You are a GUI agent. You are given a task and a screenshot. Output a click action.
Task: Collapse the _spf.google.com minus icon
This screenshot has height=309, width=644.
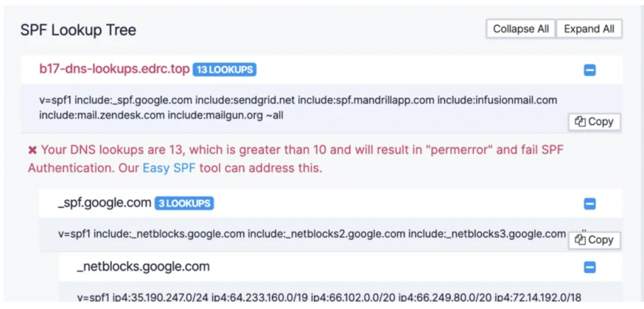590,204
